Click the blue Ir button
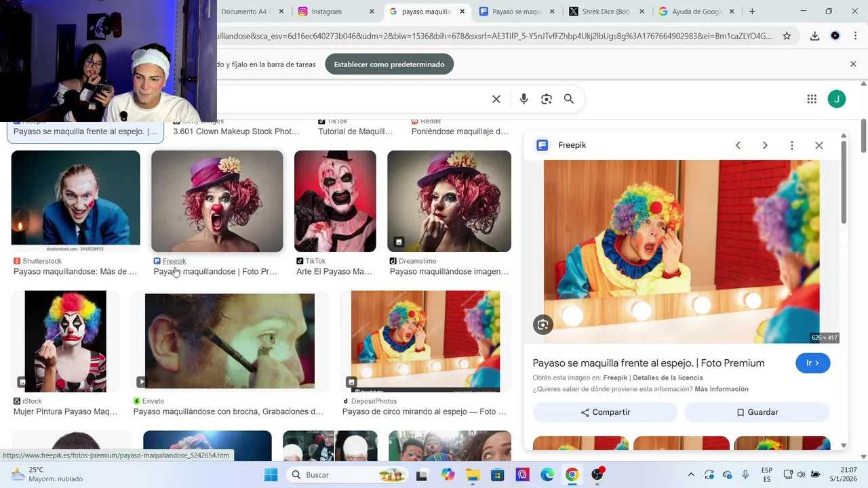 812,363
